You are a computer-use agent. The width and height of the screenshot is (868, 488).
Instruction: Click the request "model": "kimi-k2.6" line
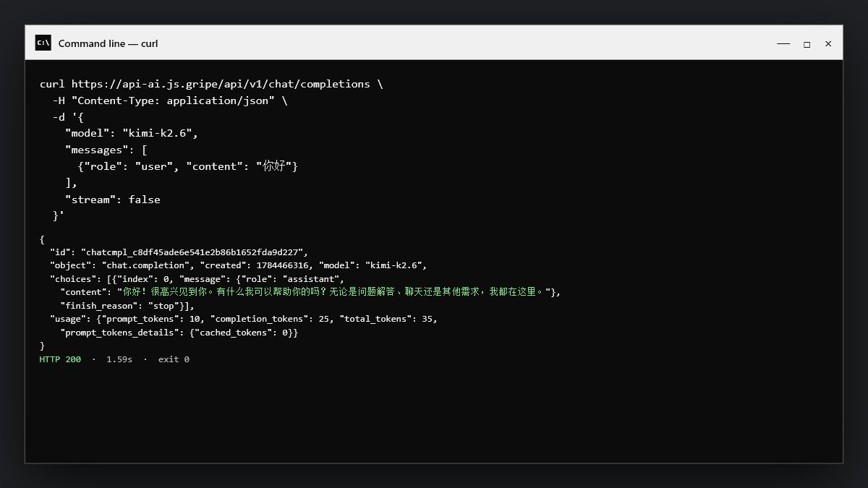[x=132, y=133]
